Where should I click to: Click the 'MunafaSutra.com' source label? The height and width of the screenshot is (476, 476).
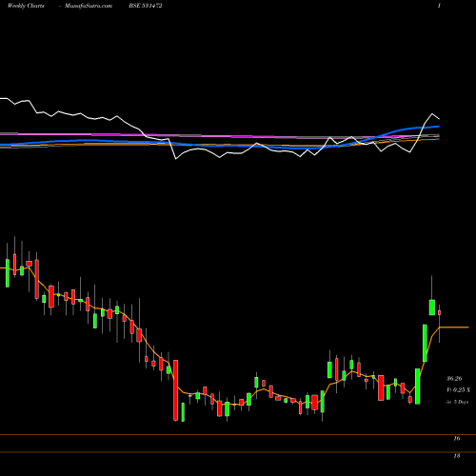tap(89, 6)
